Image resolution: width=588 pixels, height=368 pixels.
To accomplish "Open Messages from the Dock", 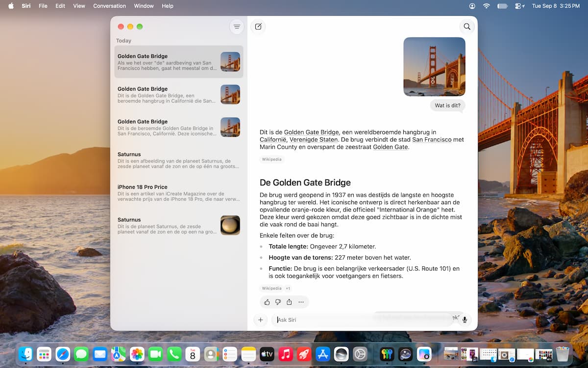I will [x=81, y=354].
